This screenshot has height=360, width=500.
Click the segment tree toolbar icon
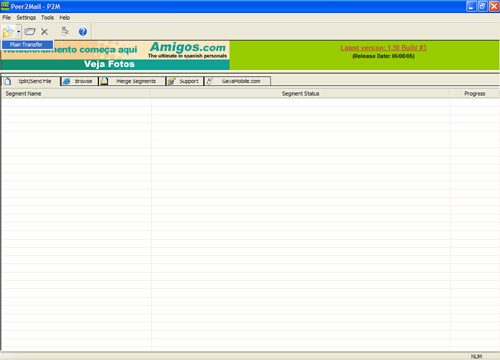pyautogui.click(x=65, y=31)
